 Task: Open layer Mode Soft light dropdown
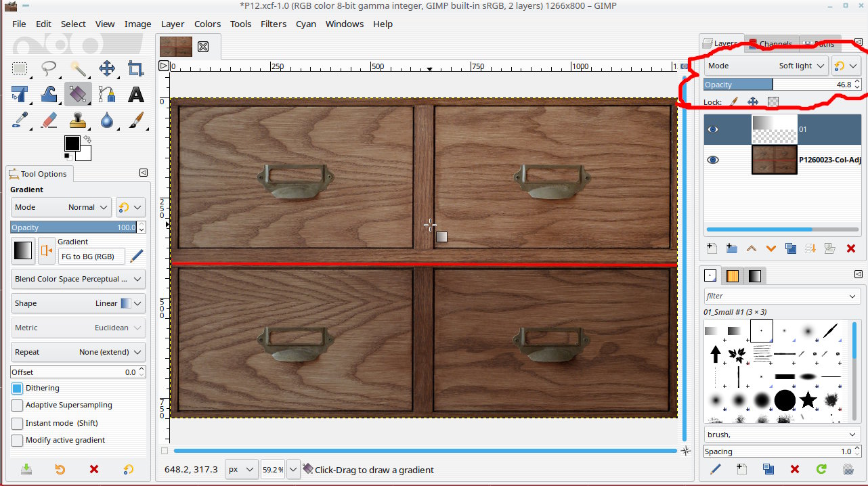(x=766, y=66)
